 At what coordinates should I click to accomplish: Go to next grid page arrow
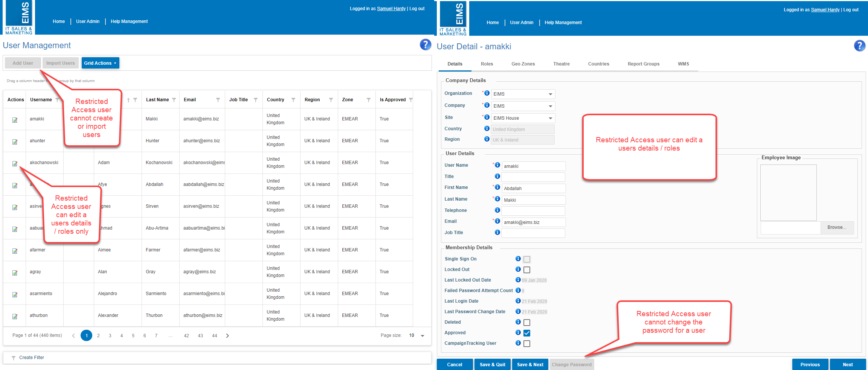pyautogui.click(x=227, y=336)
